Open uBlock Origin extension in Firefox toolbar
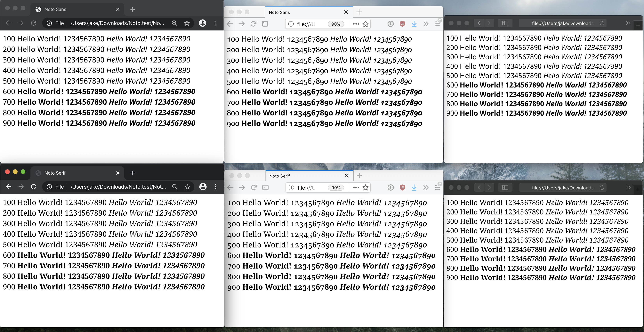 [x=402, y=24]
